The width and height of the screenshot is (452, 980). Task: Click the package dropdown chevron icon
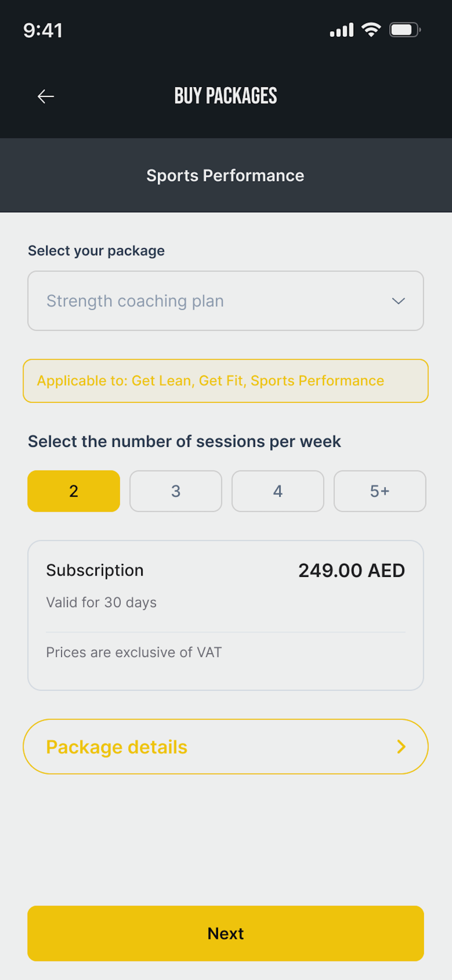[x=398, y=301]
